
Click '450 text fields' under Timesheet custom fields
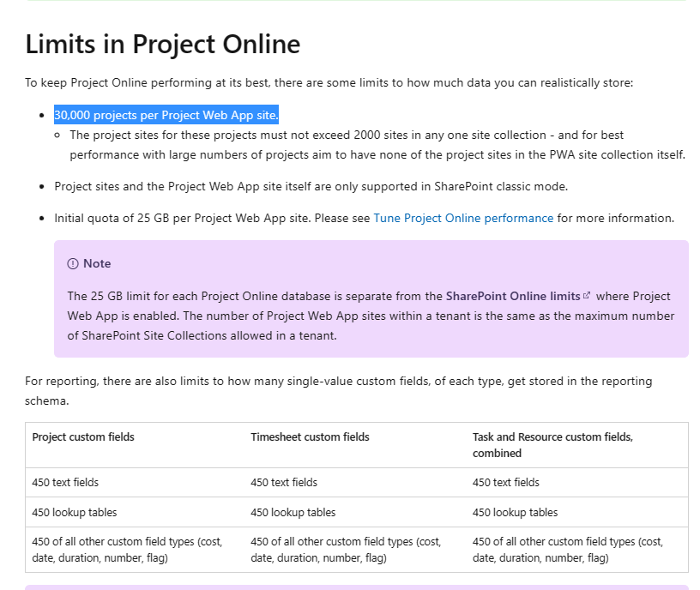pyautogui.click(x=284, y=483)
